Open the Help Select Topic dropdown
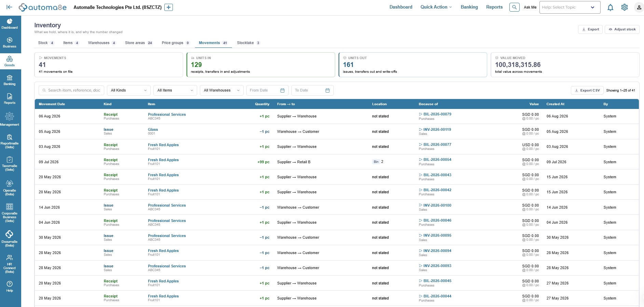Viewport: 644px width, 307px height. [x=570, y=7]
